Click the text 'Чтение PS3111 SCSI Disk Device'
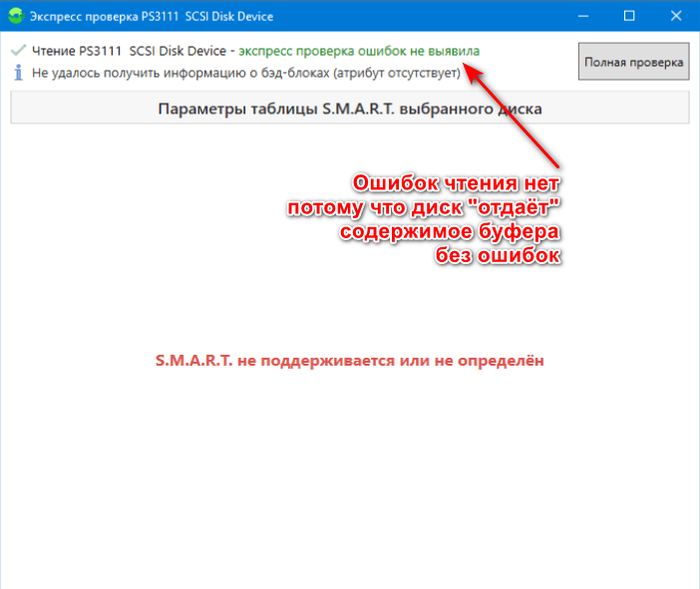Image resolution: width=700 pixels, height=589 pixels. 129,51
